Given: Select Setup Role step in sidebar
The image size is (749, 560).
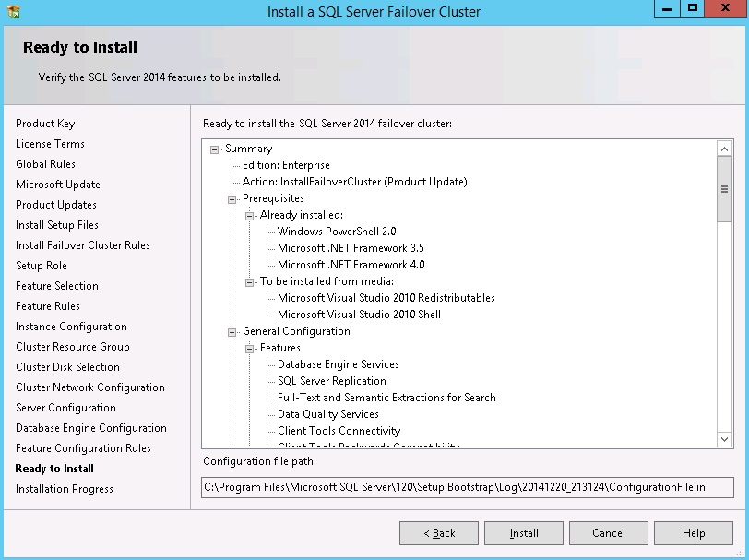Looking at the screenshot, I should 42,266.
